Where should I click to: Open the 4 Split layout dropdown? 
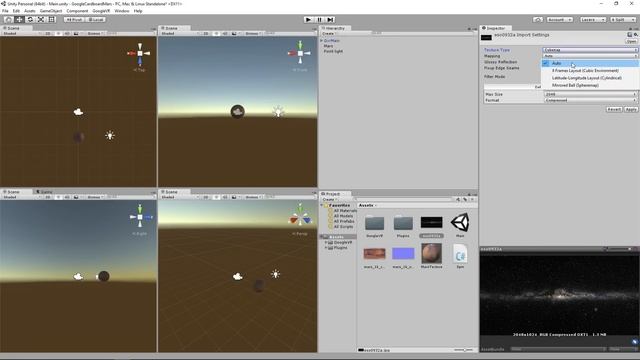click(x=623, y=20)
